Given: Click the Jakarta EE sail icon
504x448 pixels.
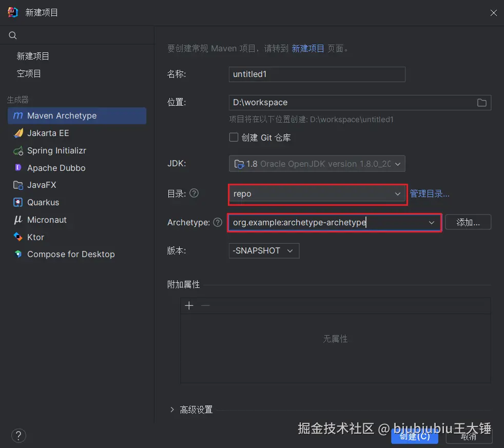Looking at the screenshot, I should coord(18,133).
